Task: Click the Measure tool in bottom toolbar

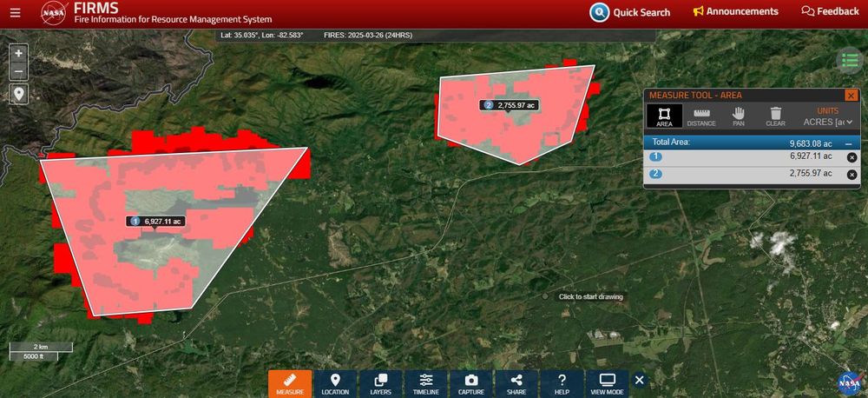Action: (290, 383)
